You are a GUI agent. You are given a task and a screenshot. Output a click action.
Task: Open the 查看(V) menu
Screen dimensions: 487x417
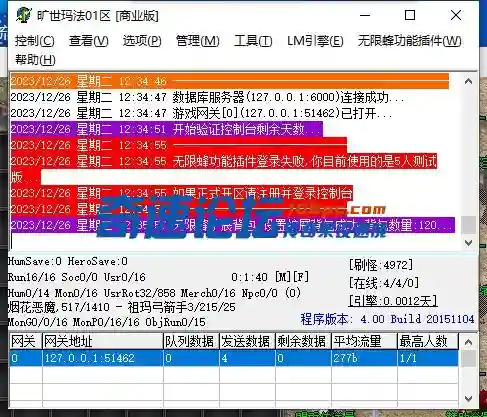click(89, 41)
